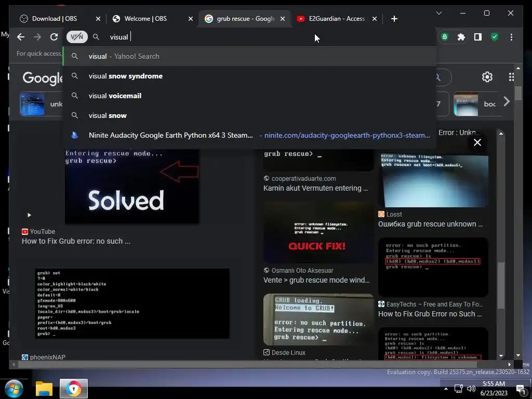Open the network tray icon
Screen dimensions: 532x399
point(458,389)
